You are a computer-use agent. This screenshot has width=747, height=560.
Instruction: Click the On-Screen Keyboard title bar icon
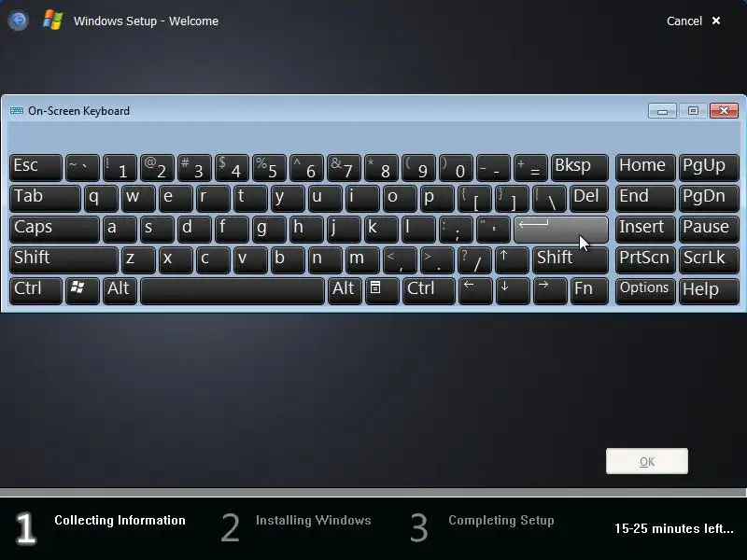coord(17,111)
